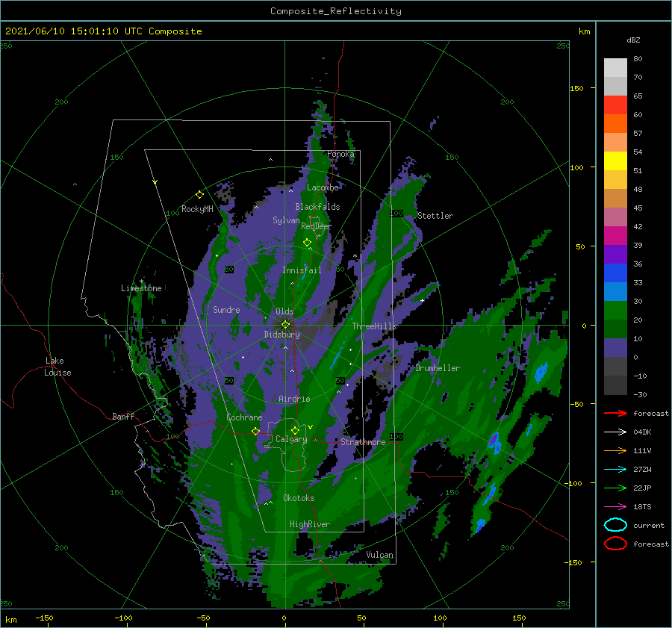Click the Stettler label
This screenshot has height=628, width=672.
[x=435, y=216]
